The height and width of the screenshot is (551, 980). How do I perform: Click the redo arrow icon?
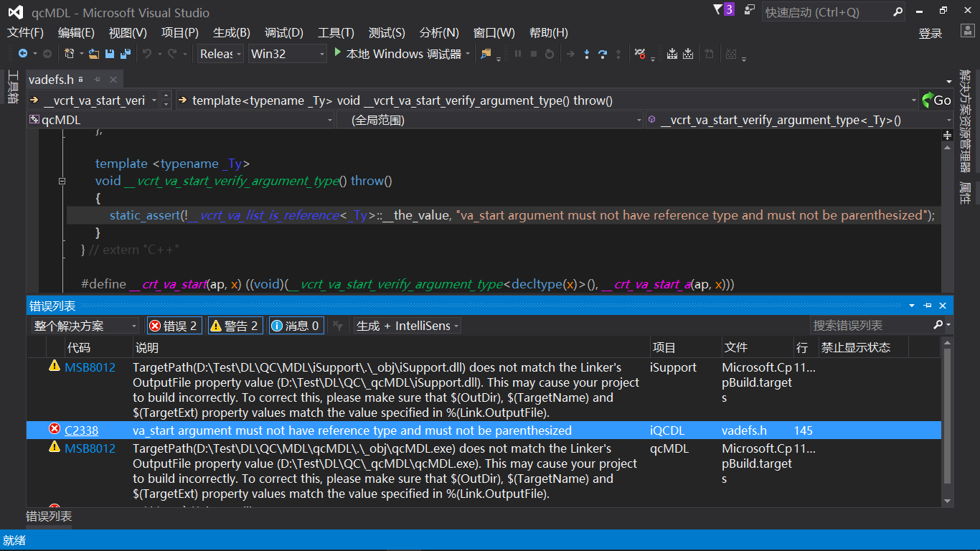(172, 54)
